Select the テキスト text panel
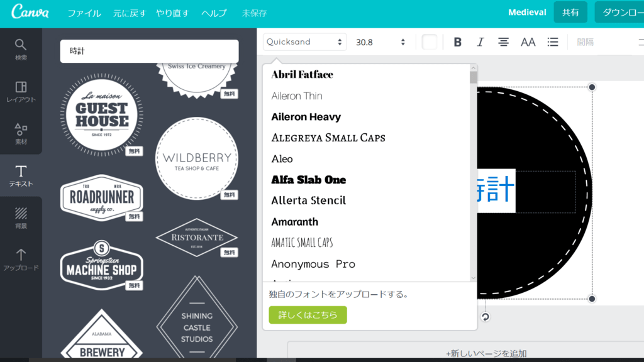644x362 pixels. [21, 176]
